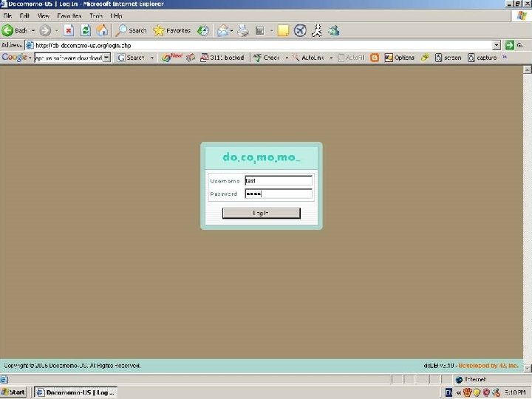Click the AutoFill button
Viewport: 532px width, 399px height.
(352, 58)
